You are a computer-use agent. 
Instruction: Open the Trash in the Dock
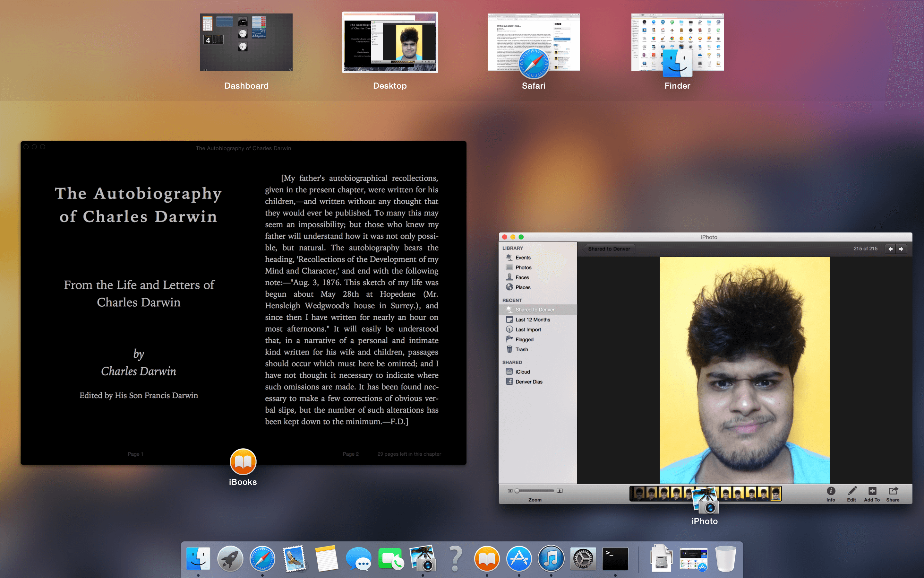coord(725,558)
